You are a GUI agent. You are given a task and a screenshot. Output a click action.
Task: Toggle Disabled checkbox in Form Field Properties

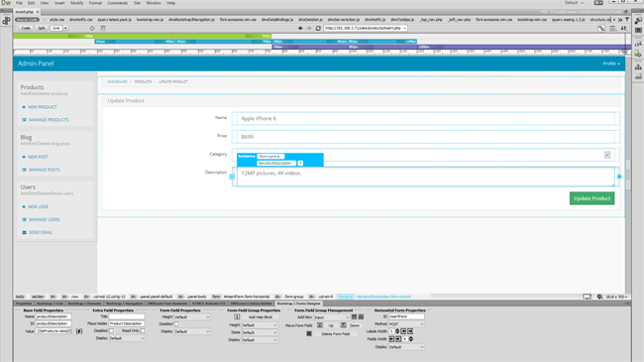tap(176, 324)
